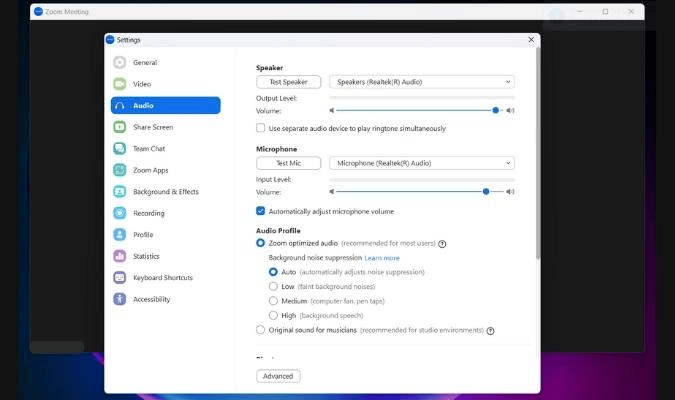Image resolution: width=675 pixels, height=400 pixels.
Task: Open the Speakers (Realtek(R) Audio) dropdown
Action: point(422,82)
